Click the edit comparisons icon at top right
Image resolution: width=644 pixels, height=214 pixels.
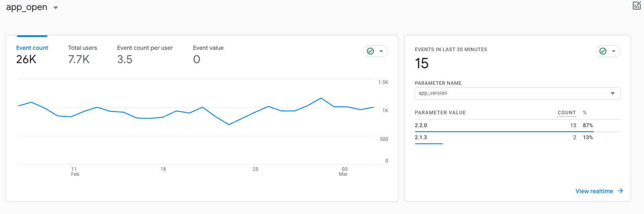pos(637,5)
